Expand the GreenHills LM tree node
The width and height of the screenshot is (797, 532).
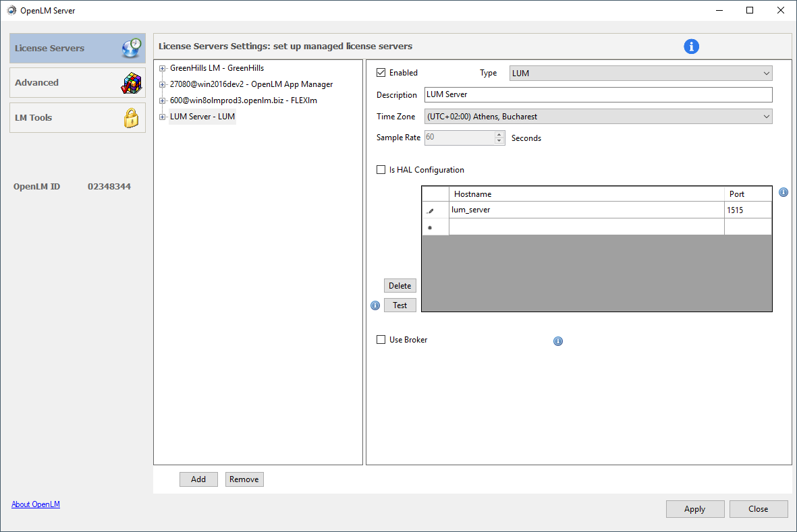pyautogui.click(x=162, y=68)
